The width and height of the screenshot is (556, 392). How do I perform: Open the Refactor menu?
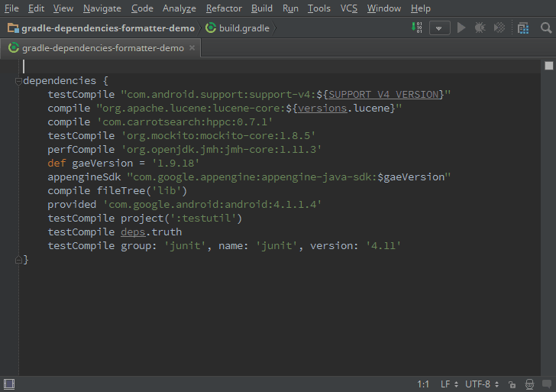pos(224,8)
